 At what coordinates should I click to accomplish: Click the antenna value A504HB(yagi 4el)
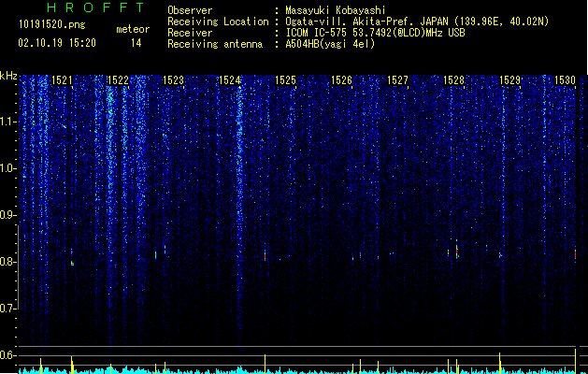point(330,44)
